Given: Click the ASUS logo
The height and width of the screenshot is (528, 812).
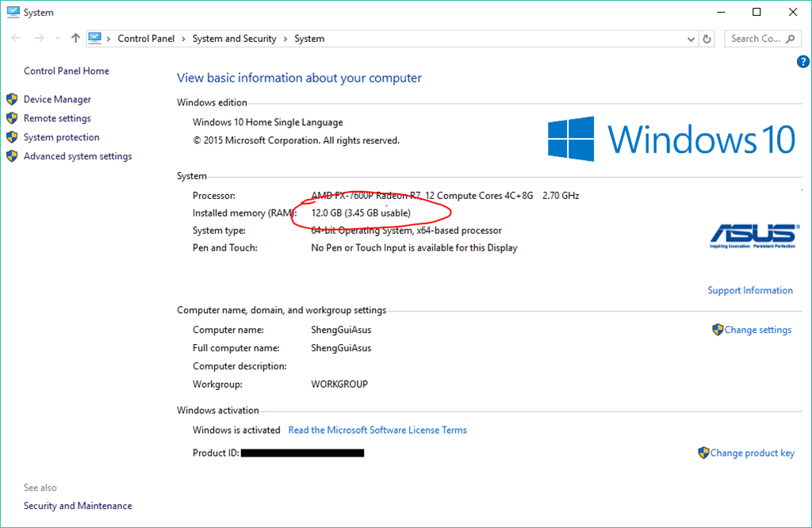Looking at the screenshot, I should [754, 236].
